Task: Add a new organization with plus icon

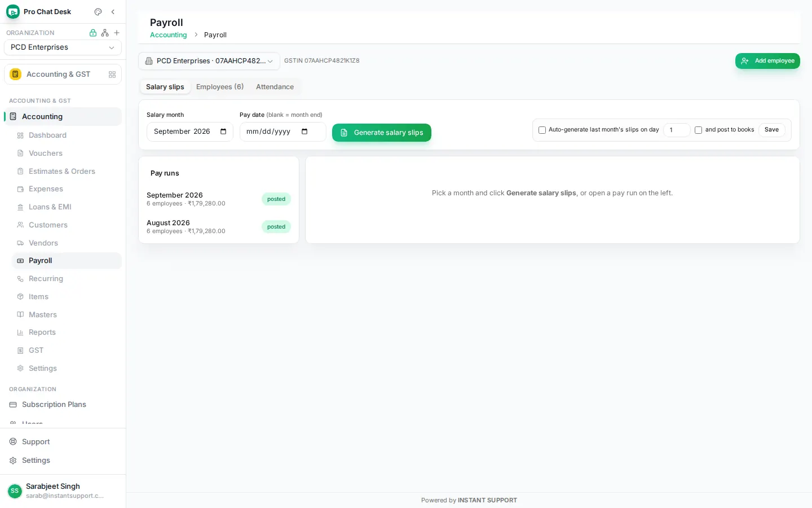Action: coord(117,33)
